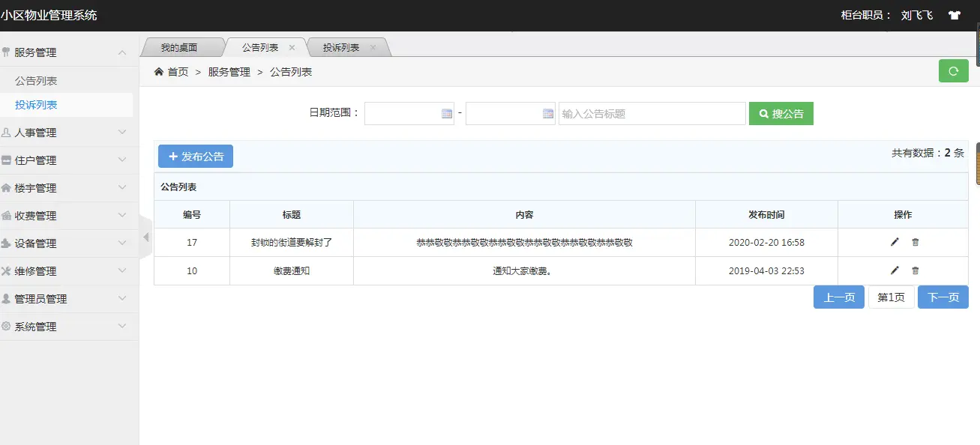Click the 管理员管理 user icon

(x=7, y=299)
